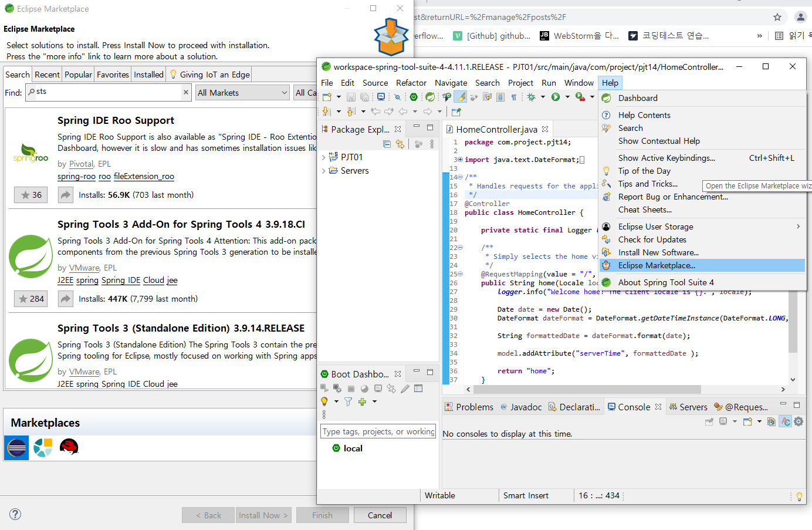Open the Refactor menu

(x=411, y=83)
